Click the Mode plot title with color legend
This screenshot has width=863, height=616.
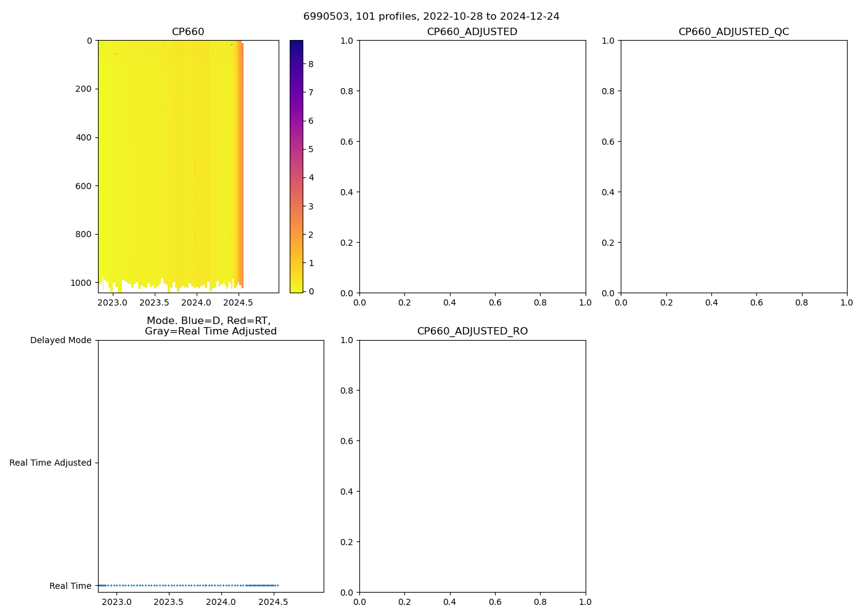coord(210,326)
